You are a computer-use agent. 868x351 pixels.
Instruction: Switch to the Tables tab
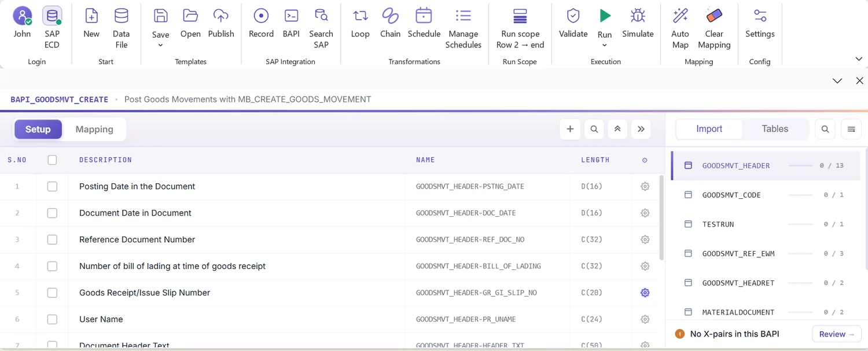(775, 129)
